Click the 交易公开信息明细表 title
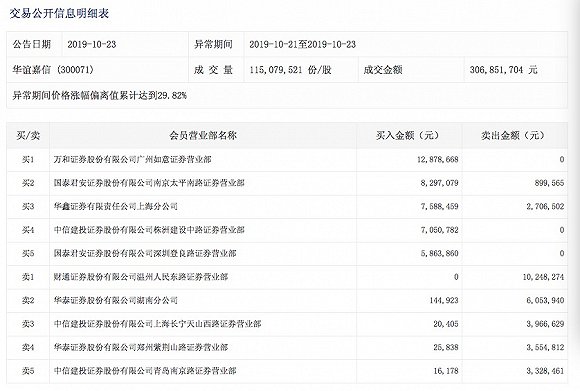This screenshot has width=580, height=391. tap(59, 14)
